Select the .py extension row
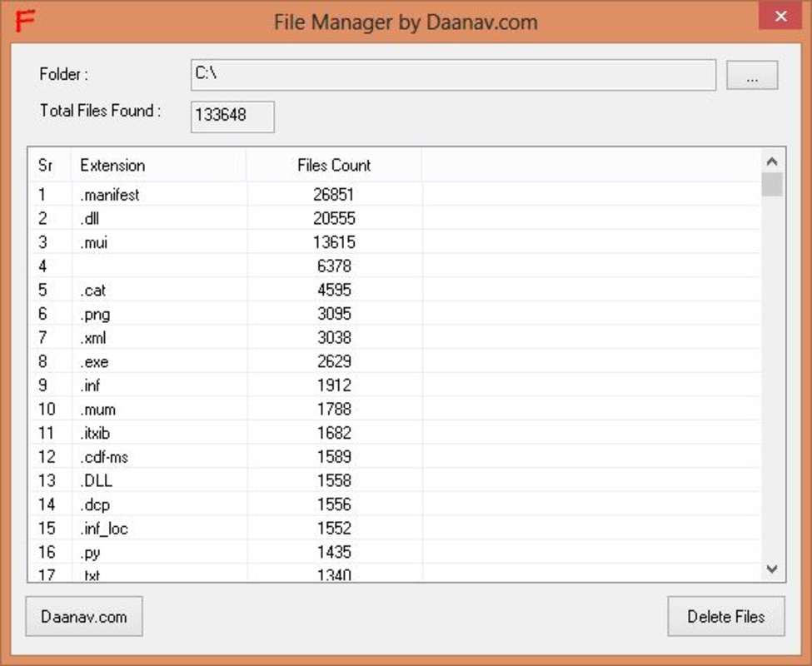The image size is (812, 666). [395, 552]
